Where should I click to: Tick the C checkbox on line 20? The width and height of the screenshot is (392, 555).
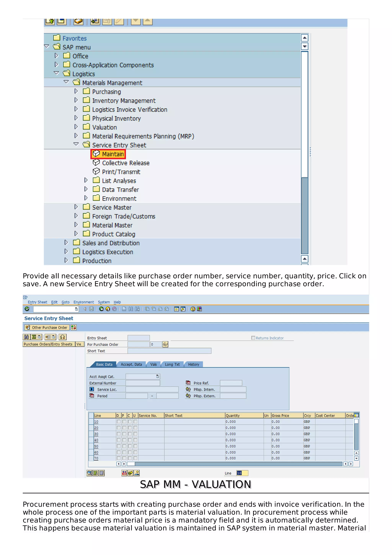pyautogui.click(x=130, y=428)
